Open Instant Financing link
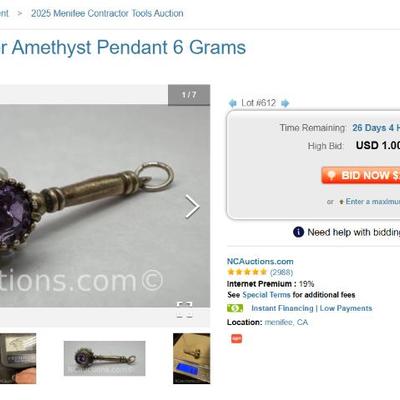The height and width of the screenshot is (400, 400). click(282, 308)
